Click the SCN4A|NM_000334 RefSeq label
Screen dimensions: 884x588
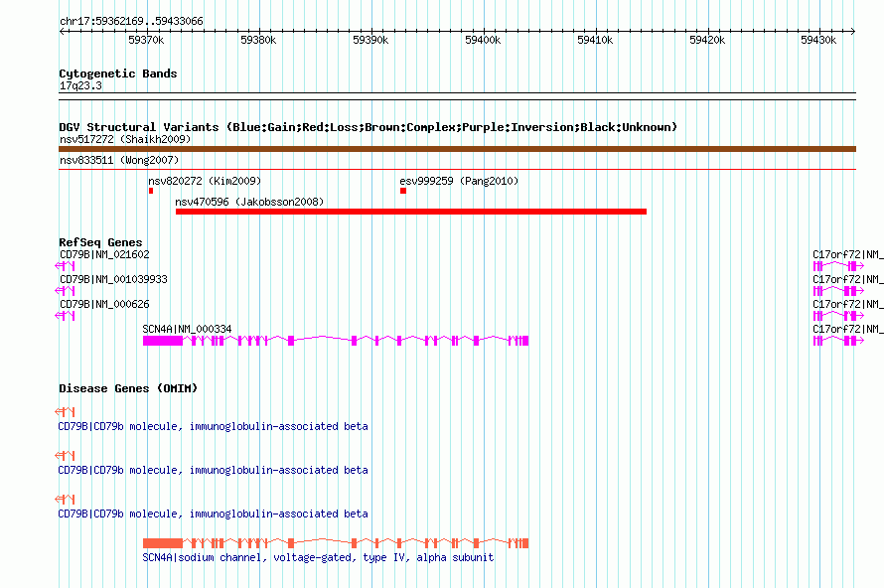point(187,329)
